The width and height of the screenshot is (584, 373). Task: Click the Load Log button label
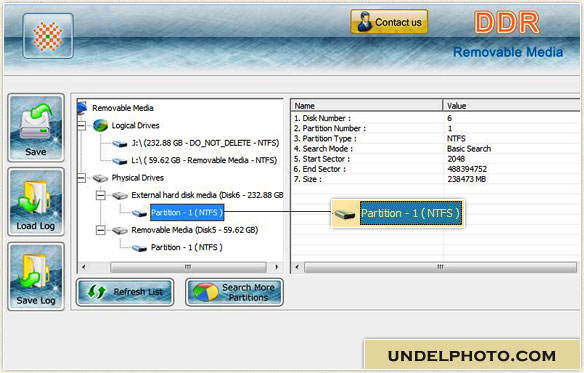[35, 226]
